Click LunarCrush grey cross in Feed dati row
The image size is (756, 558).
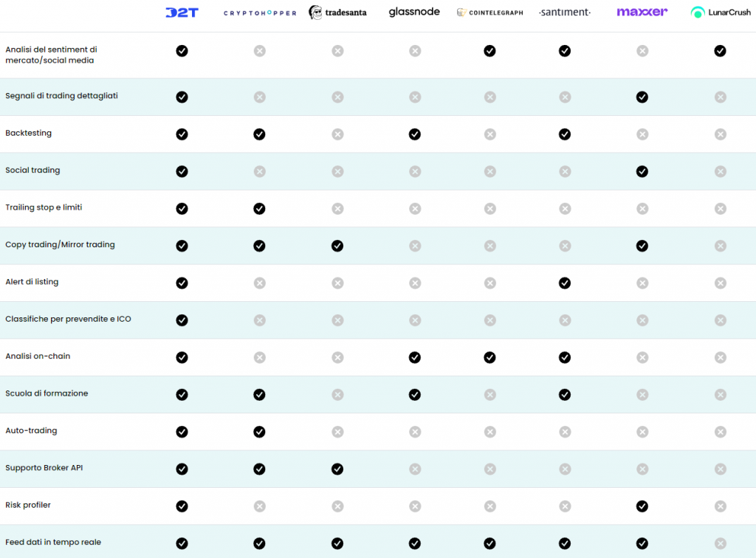pos(721,543)
